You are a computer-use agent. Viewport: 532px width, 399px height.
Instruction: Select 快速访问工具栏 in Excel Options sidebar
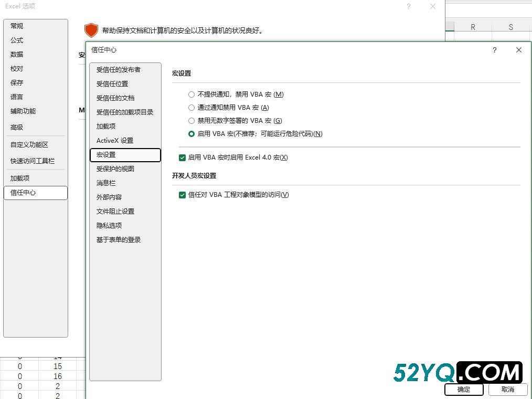tap(36, 161)
